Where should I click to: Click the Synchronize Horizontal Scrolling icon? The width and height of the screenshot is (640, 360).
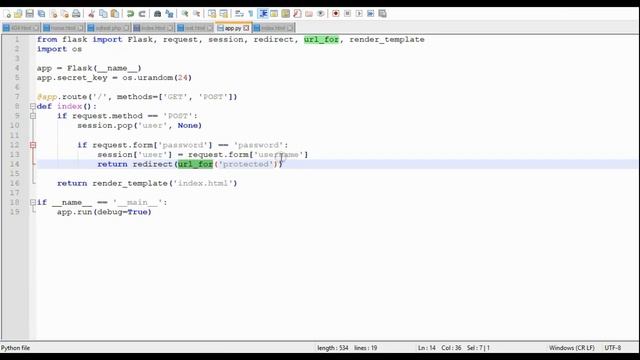click(x=223, y=14)
